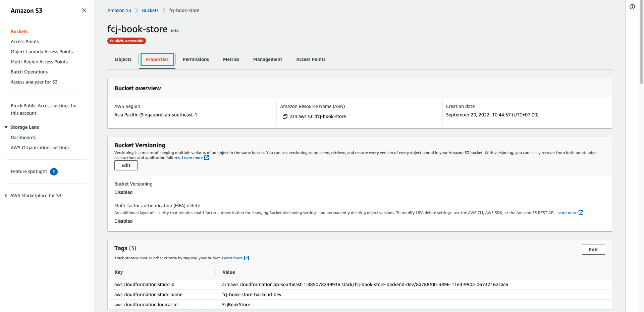Open Learn more link under Bucket Versioning

click(192, 158)
